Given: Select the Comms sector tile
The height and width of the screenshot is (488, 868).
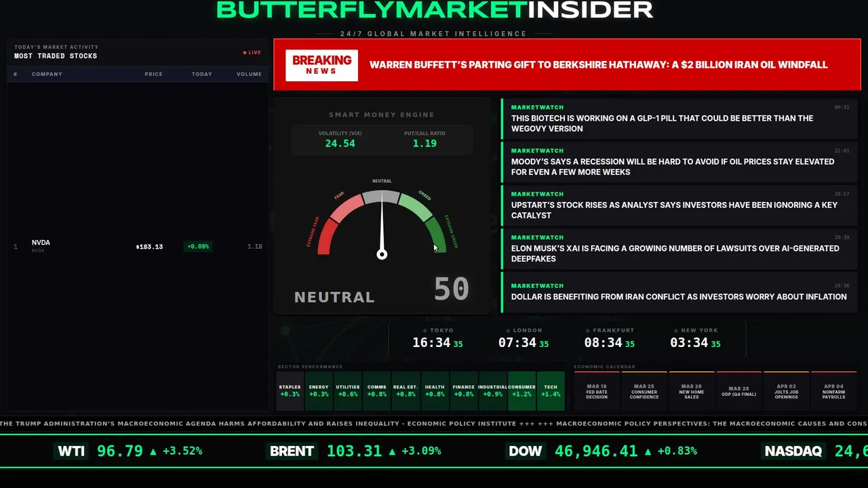Looking at the screenshot, I should pyautogui.click(x=376, y=391).
